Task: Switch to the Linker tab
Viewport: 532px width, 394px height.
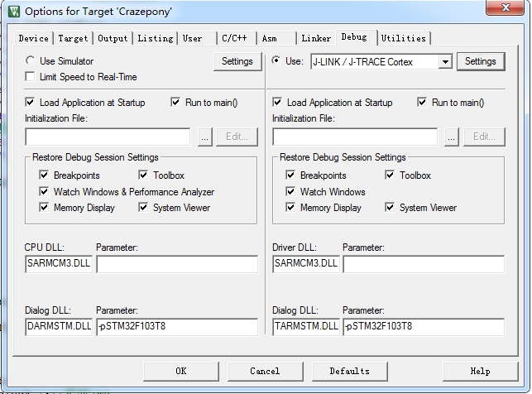Action: 315,38
